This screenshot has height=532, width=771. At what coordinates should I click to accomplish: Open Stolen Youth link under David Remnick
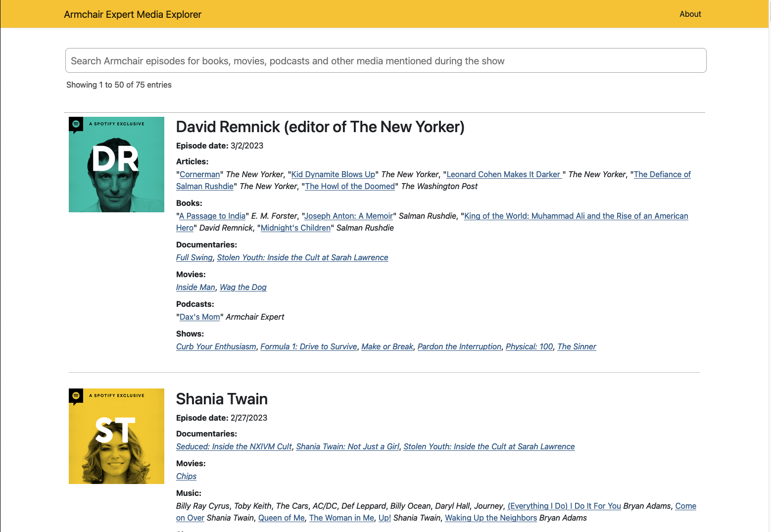tap(302, 257)
